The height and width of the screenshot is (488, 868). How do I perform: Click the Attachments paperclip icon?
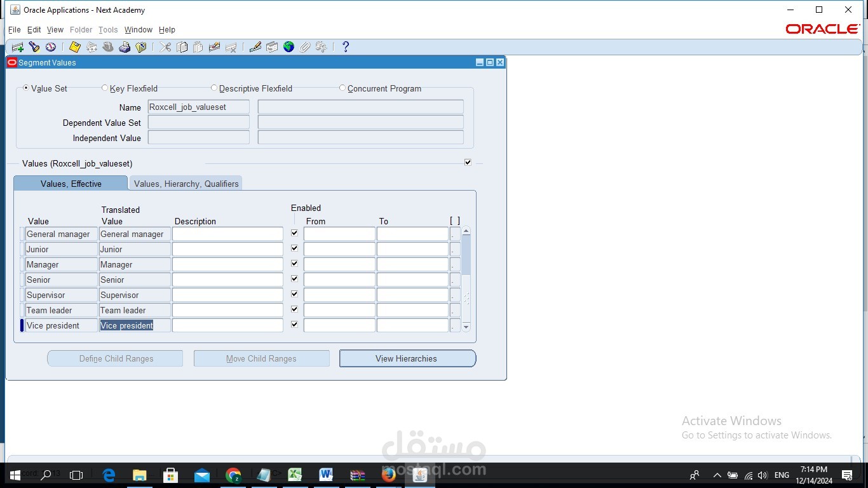click(x=305, y=47)
